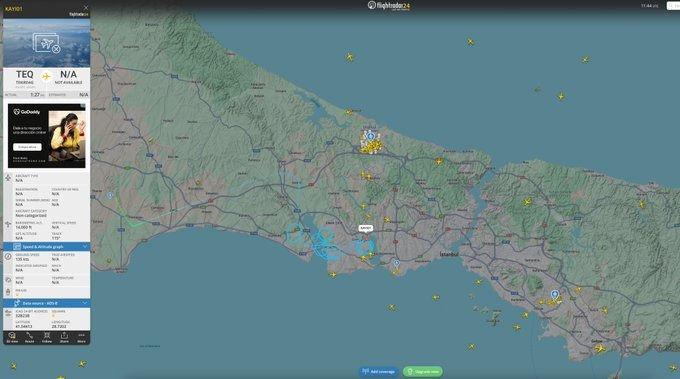Viewport: 680px width, 379px height.
Task: Open the More options menu
Action: coord(81,337)
